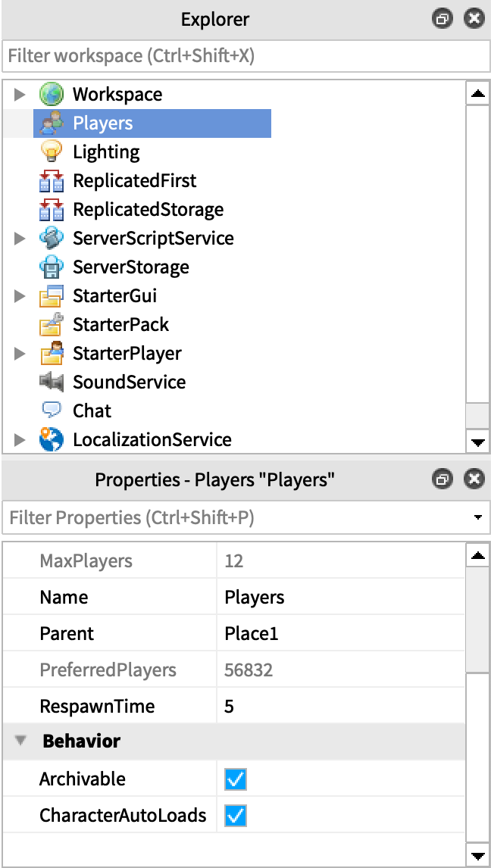Click the ReplicatedFirst icon
This screenshot has height=868, width=491.
pyautogui.click(x=51, y=181)
